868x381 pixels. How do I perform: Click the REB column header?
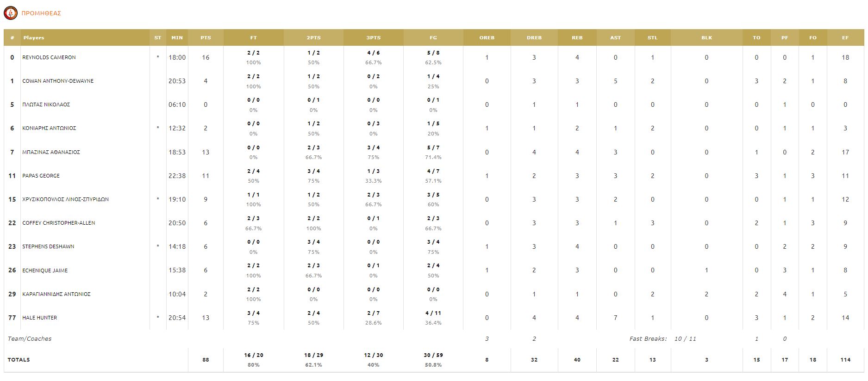[577, 37]
